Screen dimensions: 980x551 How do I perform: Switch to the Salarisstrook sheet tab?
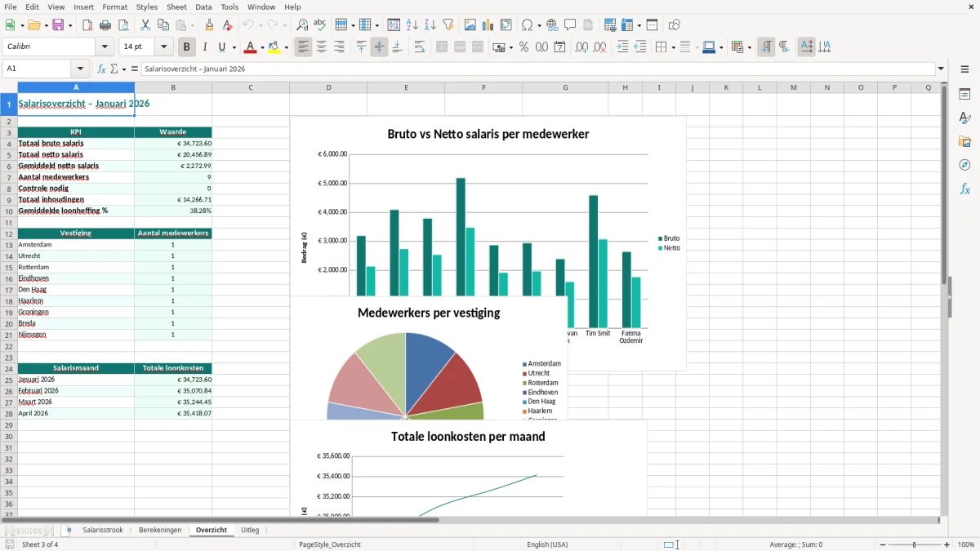click(103, 530)
